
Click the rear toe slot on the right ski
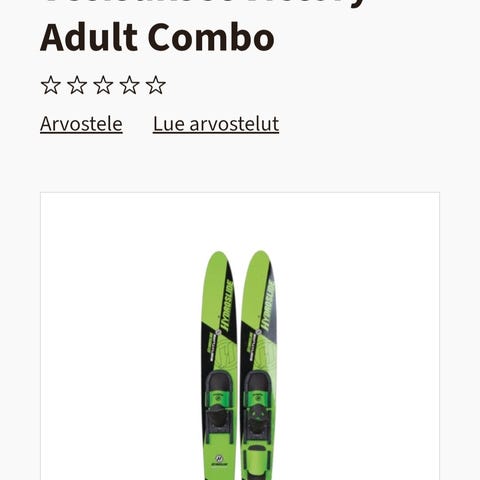(x=258, y=463)
